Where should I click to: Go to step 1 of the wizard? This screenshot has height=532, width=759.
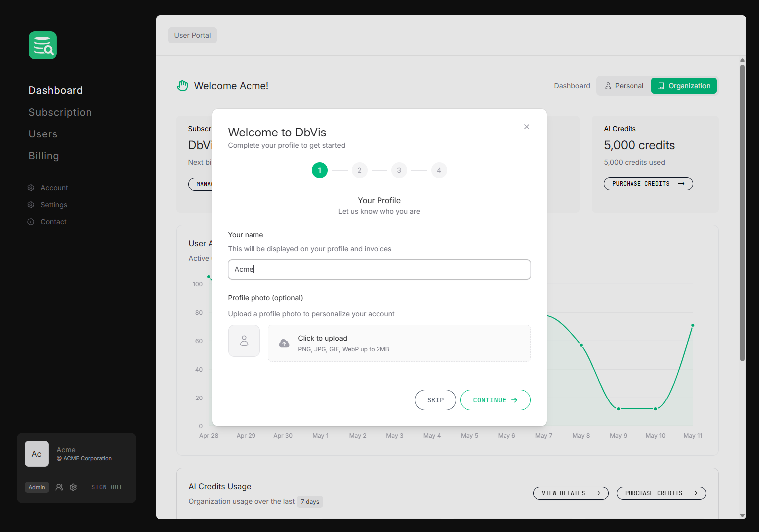click(320, 170)
